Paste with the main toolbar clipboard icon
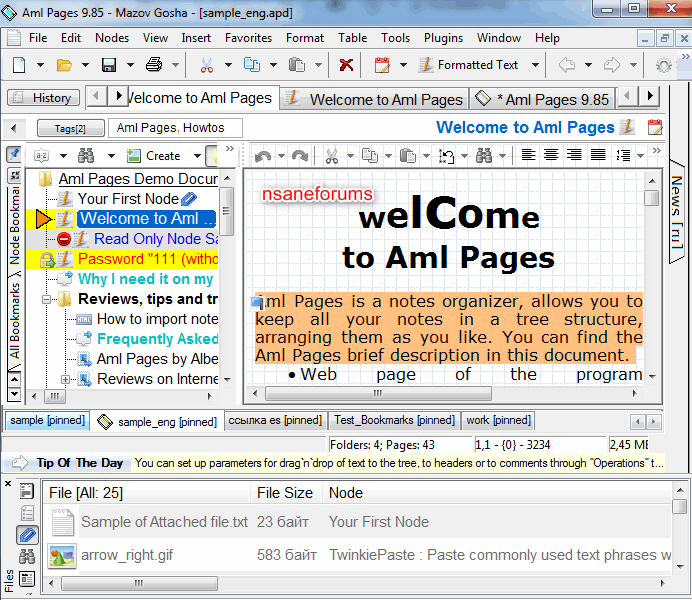 [297, 65]
